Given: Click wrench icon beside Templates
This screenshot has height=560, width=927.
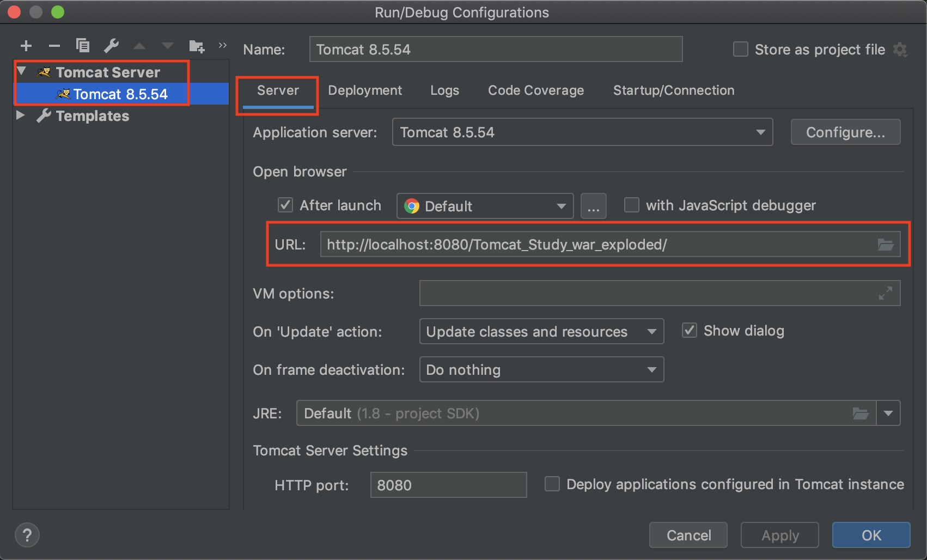Looking at the screenshot, I should [44, 115].
